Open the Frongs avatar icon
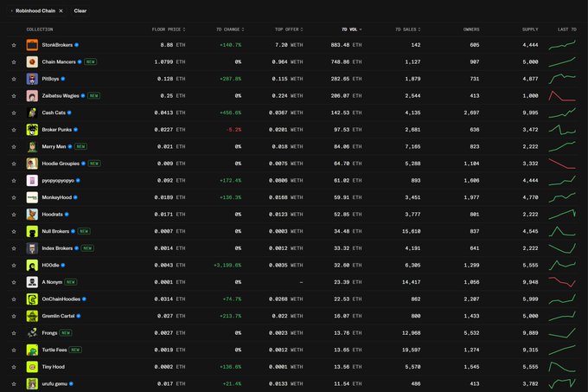588x392 pixels. click(32, 333)
